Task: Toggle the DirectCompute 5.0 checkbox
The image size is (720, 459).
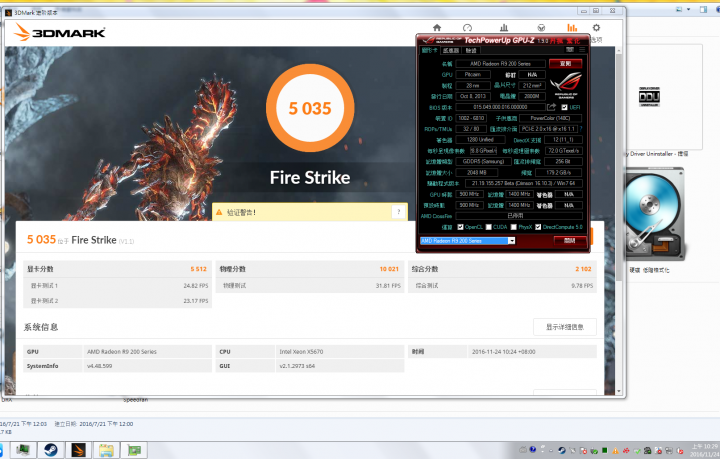Action: coord(538,227)
